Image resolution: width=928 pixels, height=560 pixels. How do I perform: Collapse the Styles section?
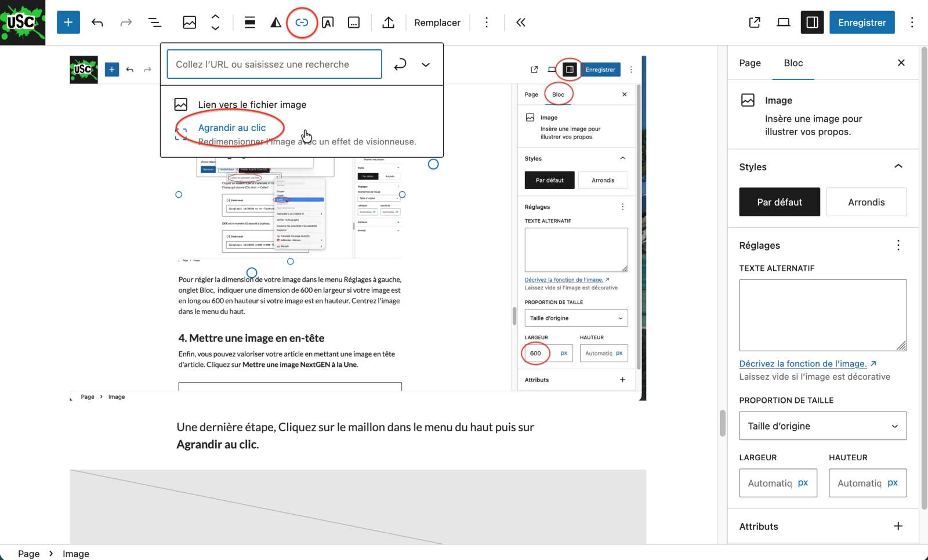pos(898,166)
